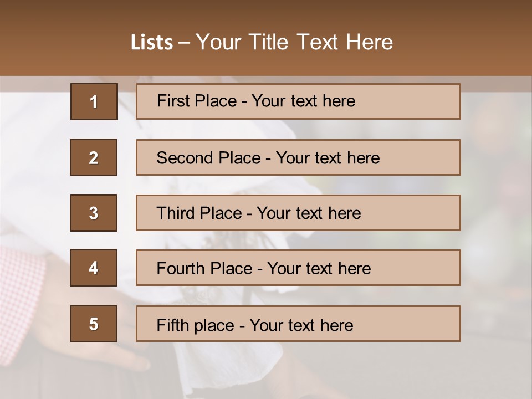Select the number 1 box
532x399 pixels.
[x=94, y=101]
